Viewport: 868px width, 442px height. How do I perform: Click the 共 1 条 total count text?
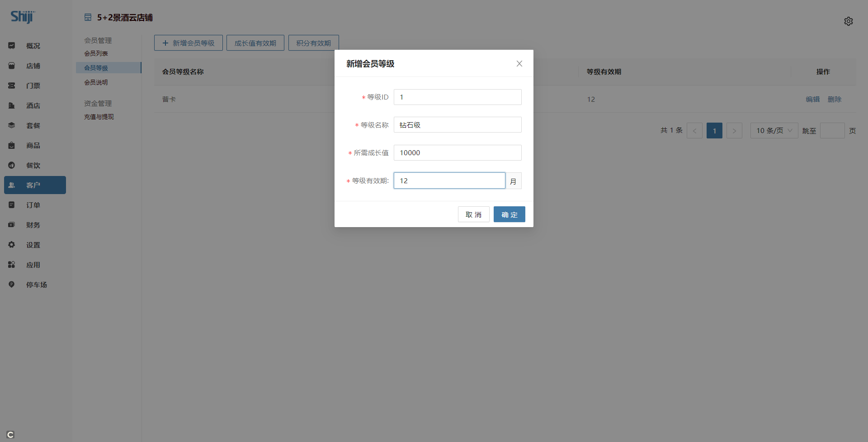pyautogui.click(x=671, y=130)
